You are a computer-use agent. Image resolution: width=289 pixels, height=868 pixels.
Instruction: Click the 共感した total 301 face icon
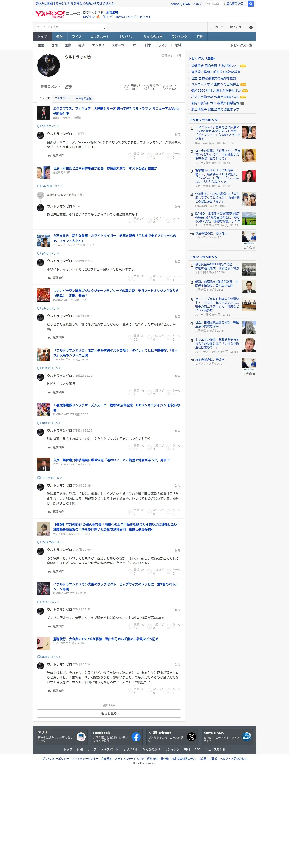(127, 87)
